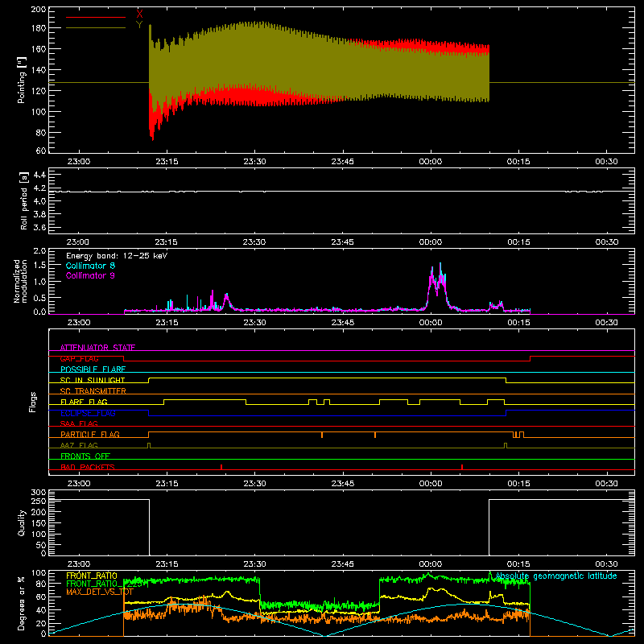Click the 'Quality' axis title
This screenshot has width=644, height=644.
click(x=22, y=522)
